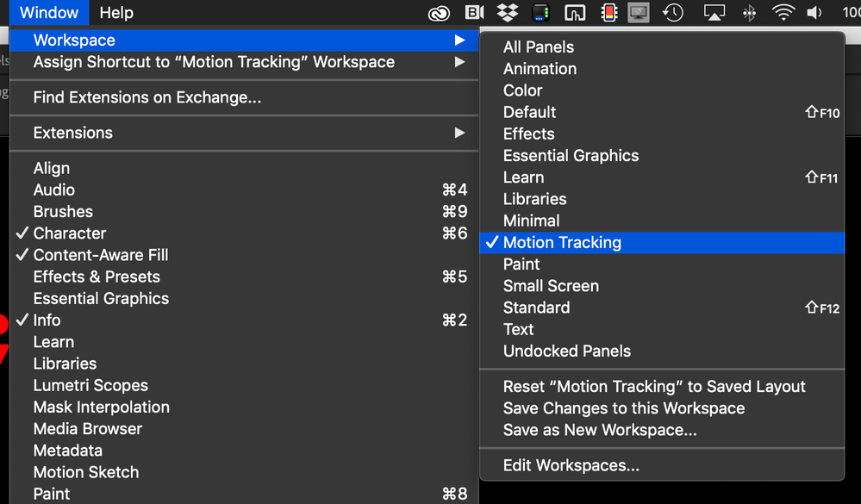Open the Bluetooth status icon

749,13
